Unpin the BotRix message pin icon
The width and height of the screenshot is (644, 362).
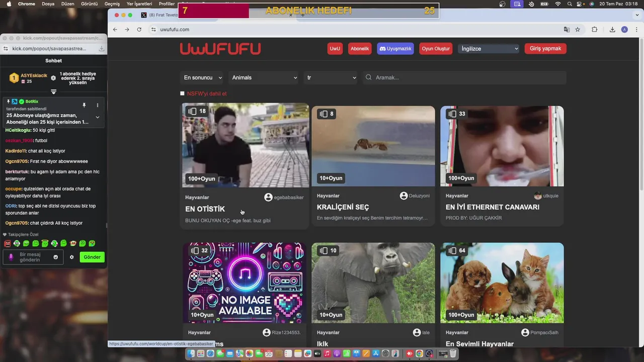[84, 105]
